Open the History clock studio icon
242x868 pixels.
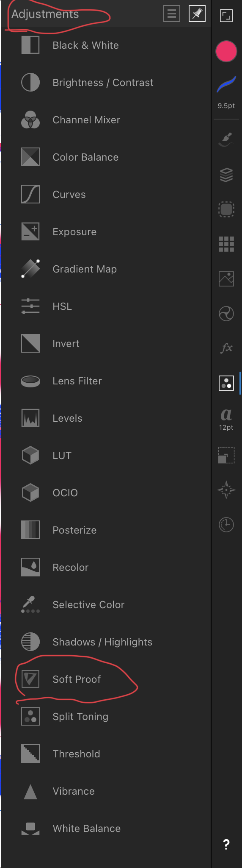(226, 525)
